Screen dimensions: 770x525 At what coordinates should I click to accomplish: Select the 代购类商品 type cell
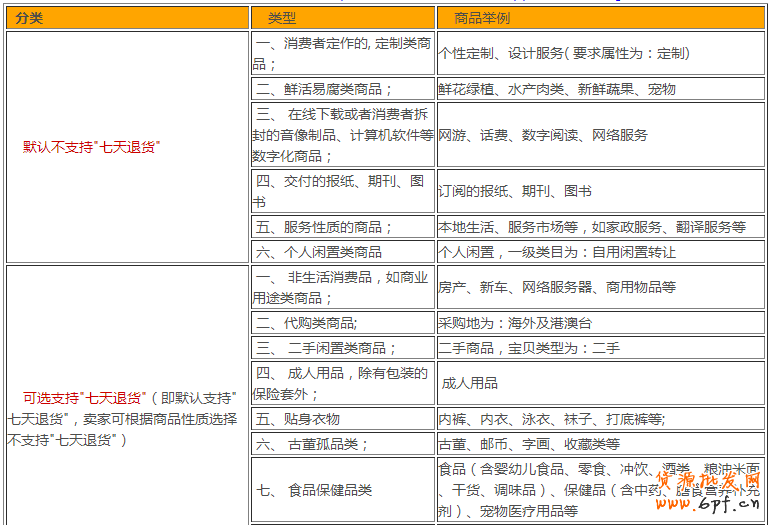pos(342,323)
